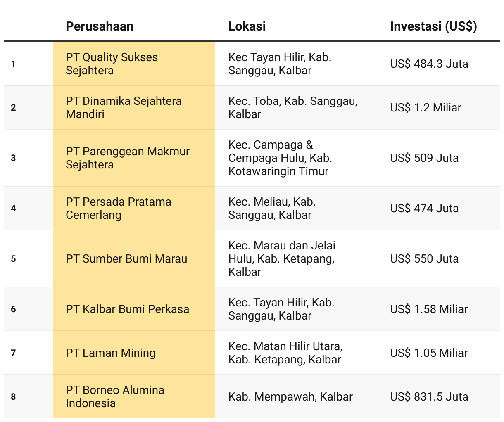
Task: Click the Investasi (US$) column header
Action: (x=433, y=26)
